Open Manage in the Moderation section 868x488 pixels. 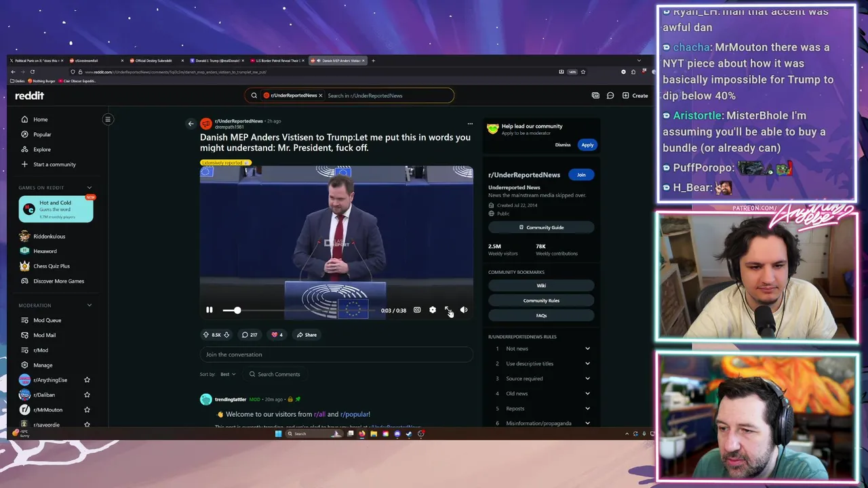(42, 365)
